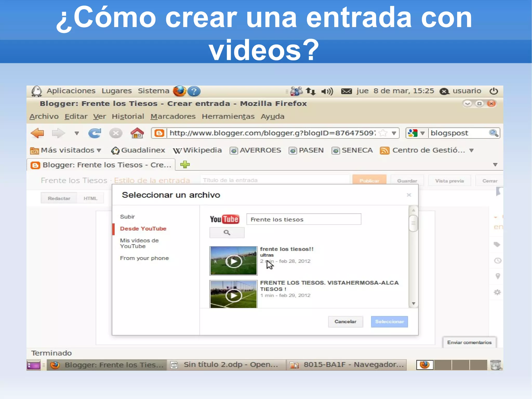Click the Firefox back arrow
532x399 pixels.
tap(37, 133)
